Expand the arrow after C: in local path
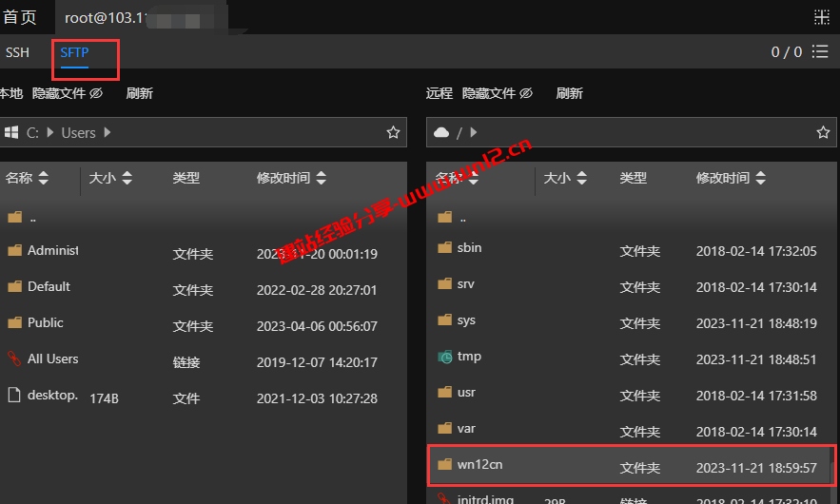 click(50, 132)
